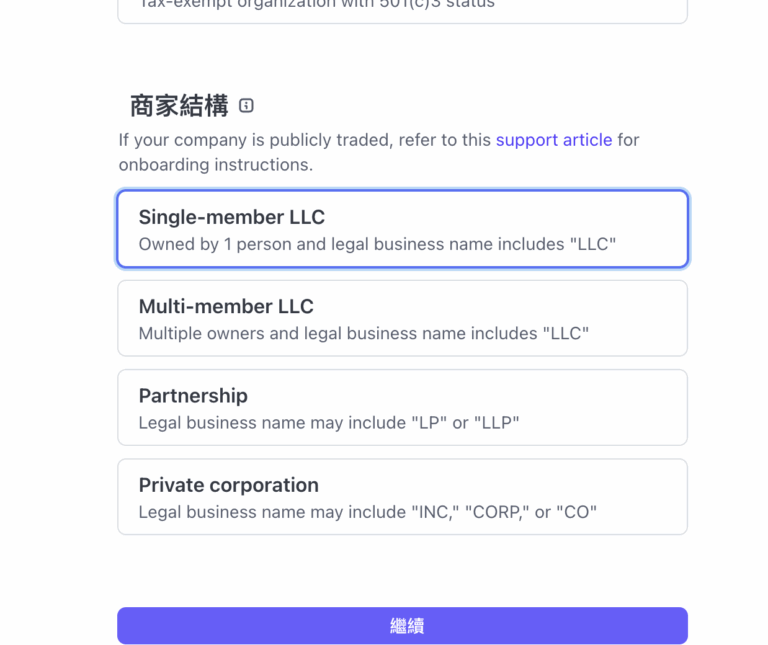Screen dimensions: 768x645
Task: Click the 'INC, CORP, or CO' description
Action: click(367, 512)
